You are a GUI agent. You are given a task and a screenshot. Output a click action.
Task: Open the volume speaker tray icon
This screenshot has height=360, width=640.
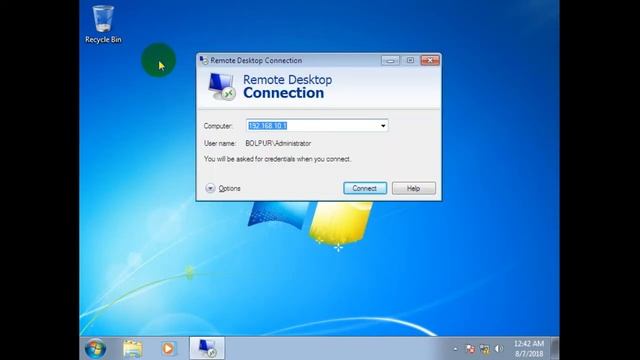pos(498,349)
